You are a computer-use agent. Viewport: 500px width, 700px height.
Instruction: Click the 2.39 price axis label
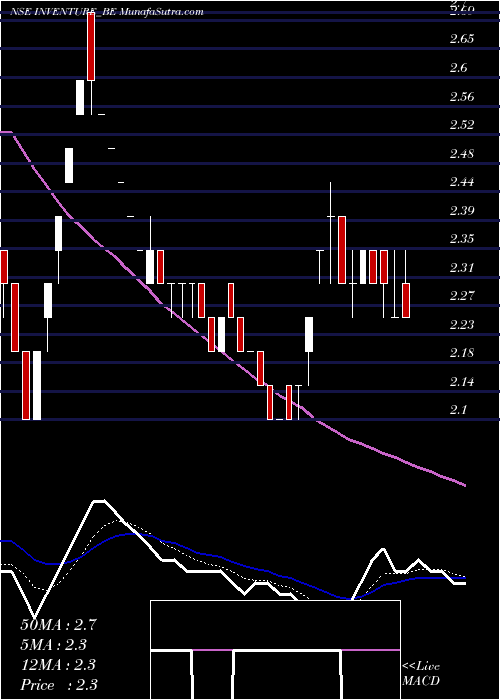point(462,211)
